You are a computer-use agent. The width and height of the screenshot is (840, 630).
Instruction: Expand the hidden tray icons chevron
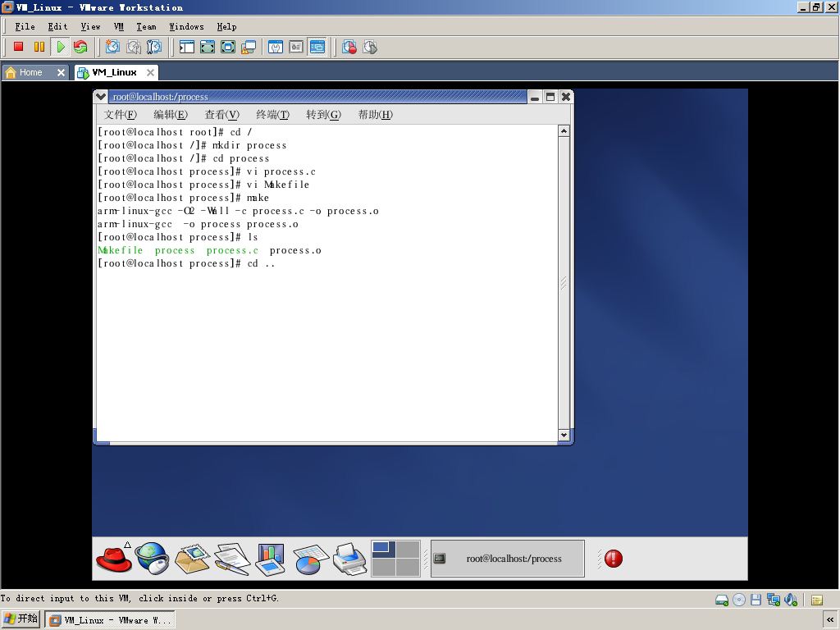tap(830, 620)
